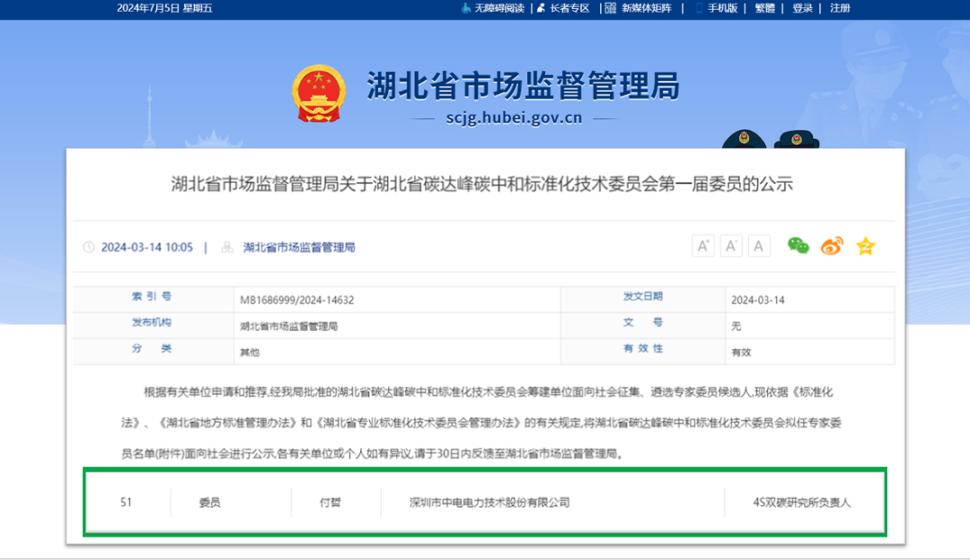Screen dimensions: 970x560
Task: Click the 注册 register link
Action: pyautogui.click(x=840, y=8)
